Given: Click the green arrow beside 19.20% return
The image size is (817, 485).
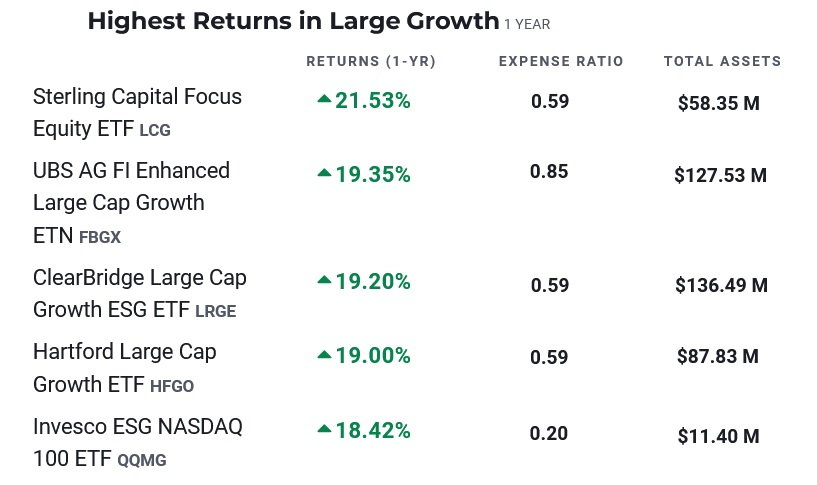Looking at the screenshot, I should pyautogui.click(x=324, y=281).
